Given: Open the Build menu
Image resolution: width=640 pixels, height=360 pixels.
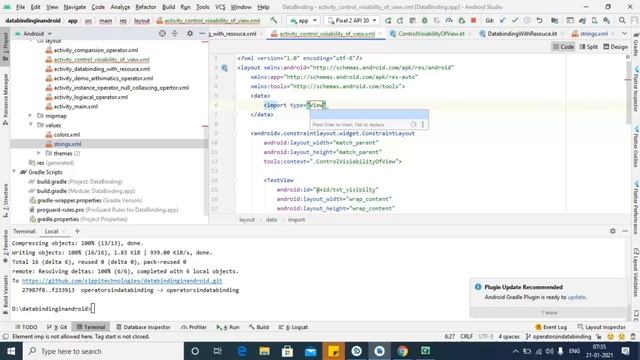Looking at the screenshot, I should pyautogui.click(x=168, y=7).
